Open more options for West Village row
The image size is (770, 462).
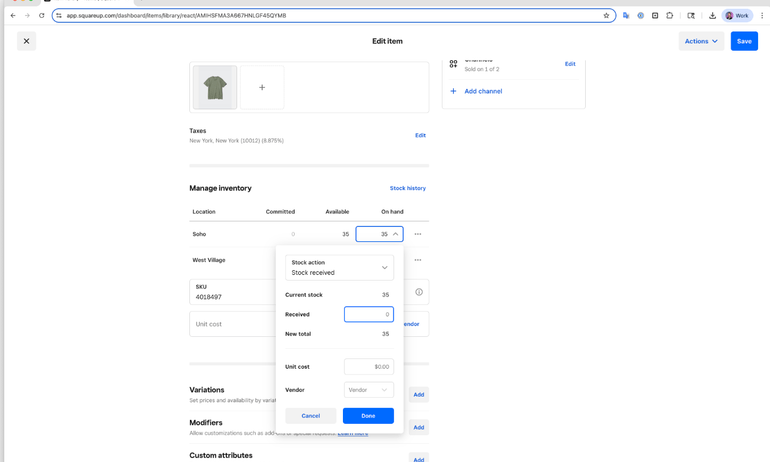(x=418, y=260)
